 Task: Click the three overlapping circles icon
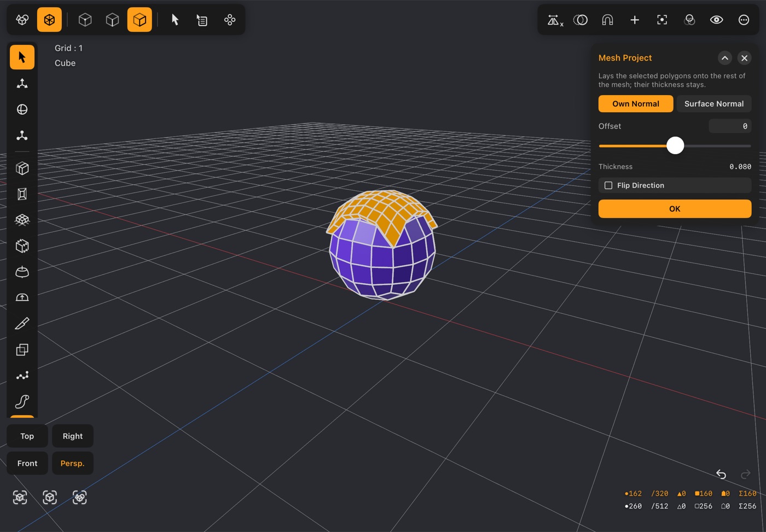coord(689,20)
